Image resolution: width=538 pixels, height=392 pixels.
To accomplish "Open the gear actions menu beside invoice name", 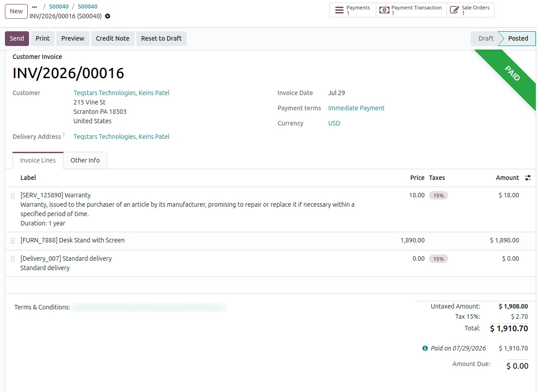I will pos(108,16).
